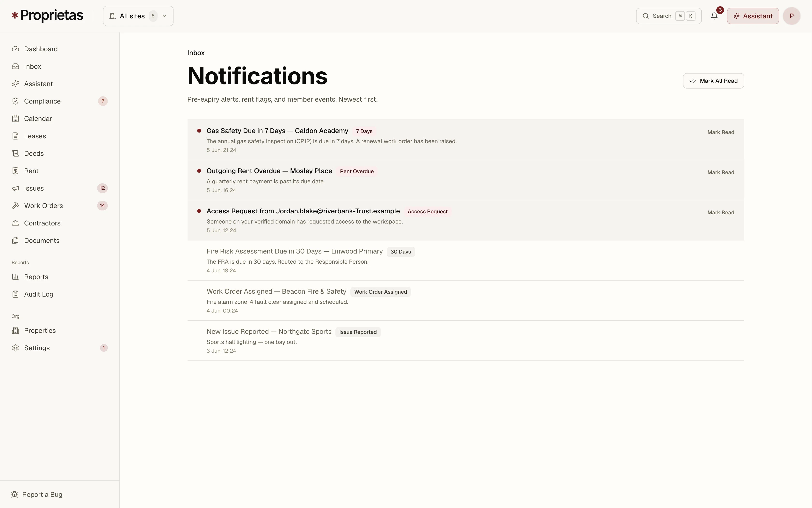This screenshot has width=812, height=508.
Task: Open the user avatar P menu
Action: pyautogui.click(x=791, y=16)
